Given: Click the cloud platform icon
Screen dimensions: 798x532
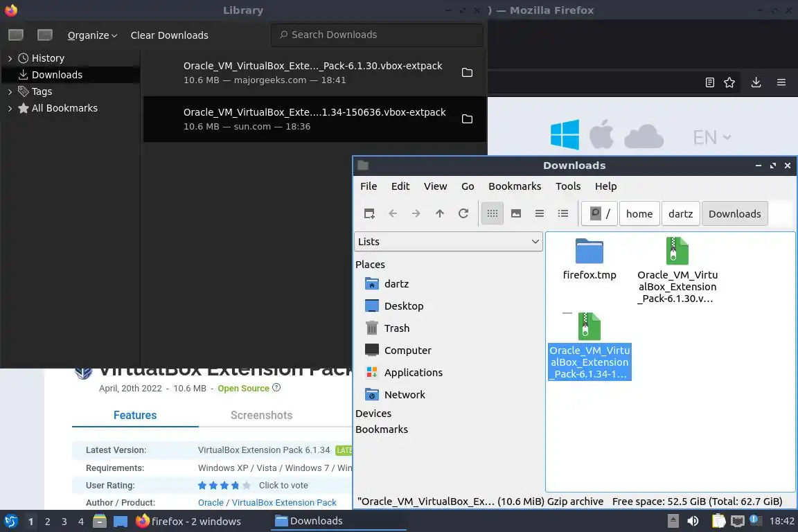Looking at the screenshot, I should point(644,136).
